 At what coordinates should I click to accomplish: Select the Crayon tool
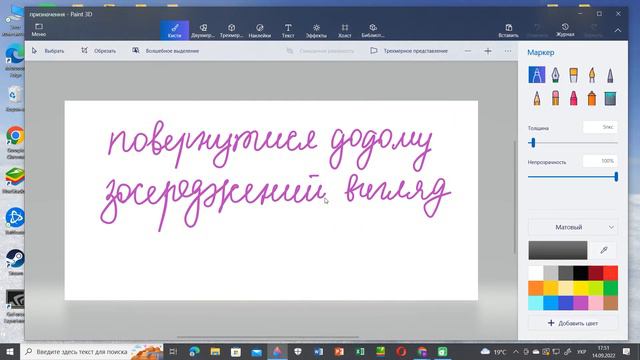click(573, 98)
